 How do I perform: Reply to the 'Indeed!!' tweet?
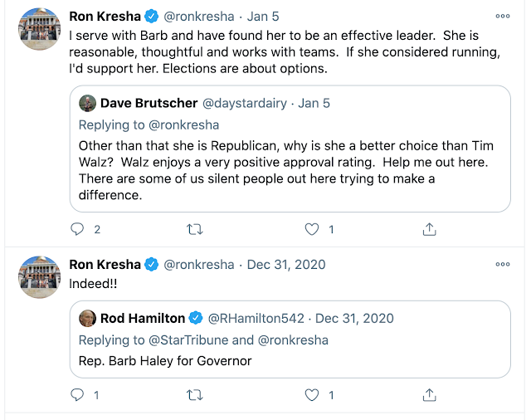tap(79, 394)
